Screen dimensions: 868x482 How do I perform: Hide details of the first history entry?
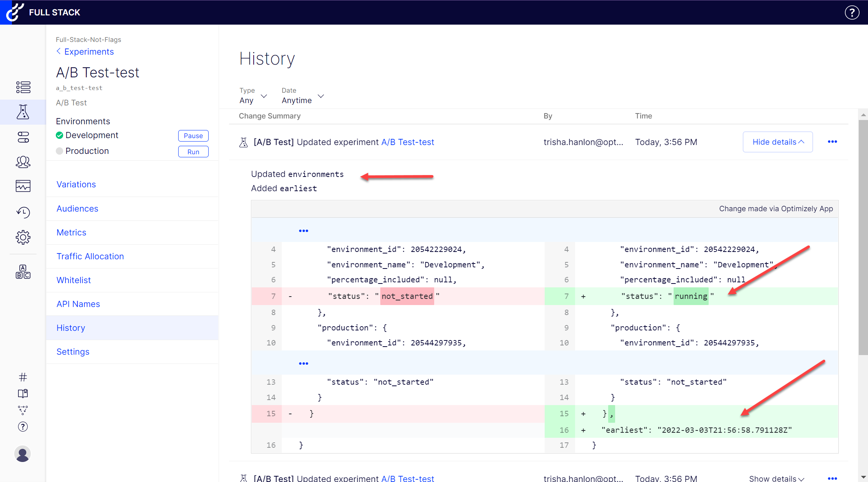pyautogui.click(x=778, y=142)
